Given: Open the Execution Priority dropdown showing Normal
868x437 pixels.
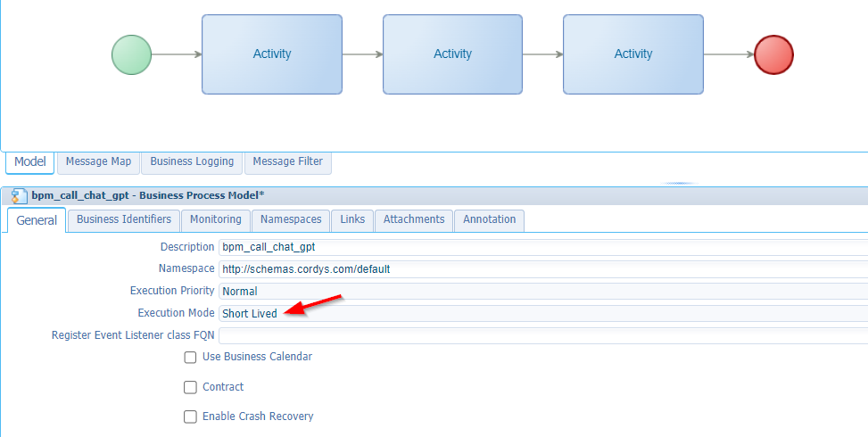Looking at the screenshot, I should tap(543, 291).
